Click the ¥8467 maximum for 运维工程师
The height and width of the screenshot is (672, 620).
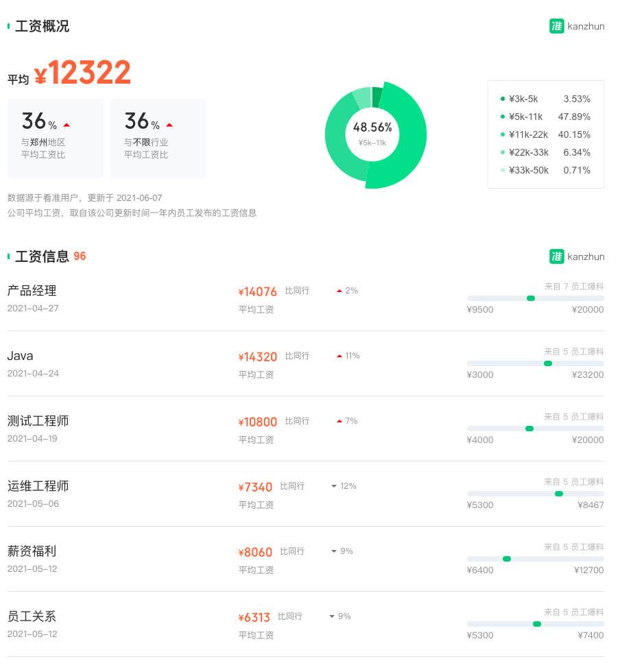591,505
